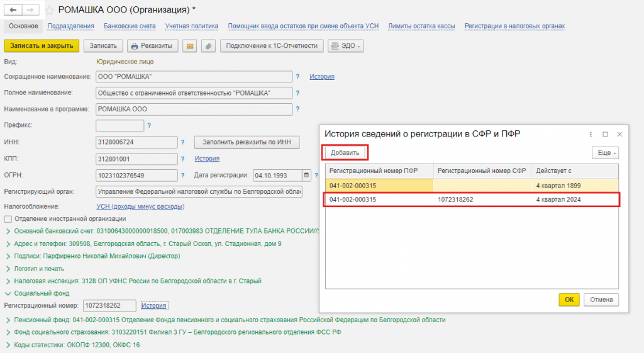Click help question mark next to Префикс

[149, 125]
